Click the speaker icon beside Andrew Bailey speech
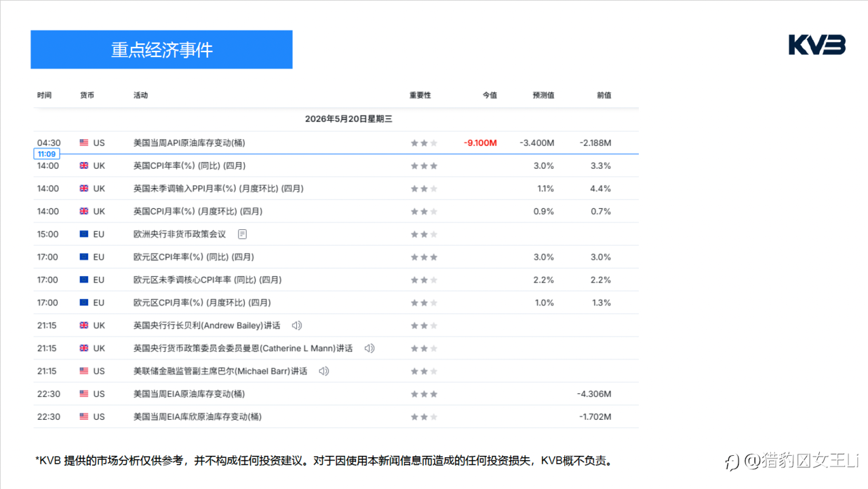This screenshot has height=489, width=868. click(x=296, y=326)
